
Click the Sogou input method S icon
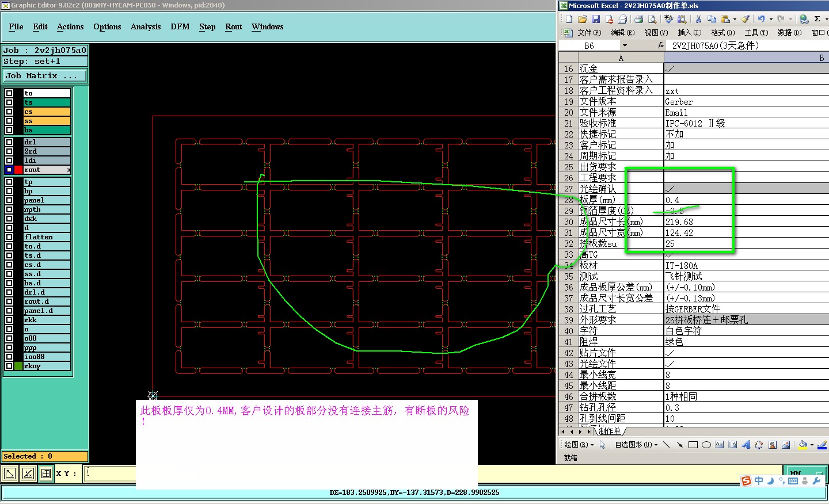click(x=746, y=480)
